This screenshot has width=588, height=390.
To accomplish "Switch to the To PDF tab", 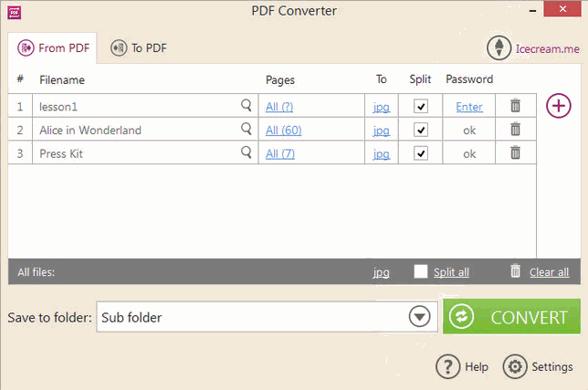I will coord(139,48).
